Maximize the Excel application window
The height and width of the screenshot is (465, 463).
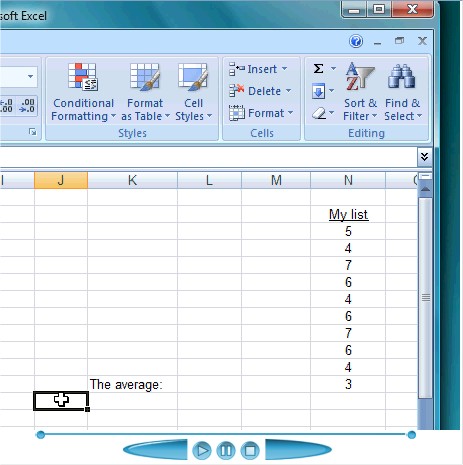(x=379, y=9)
